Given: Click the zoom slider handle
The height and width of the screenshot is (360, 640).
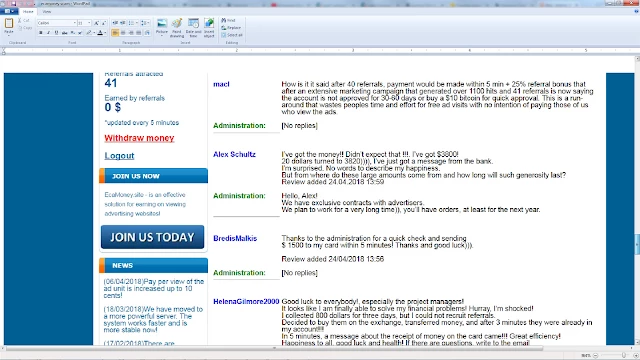Looking at the screenshot, I should (623, 356).
